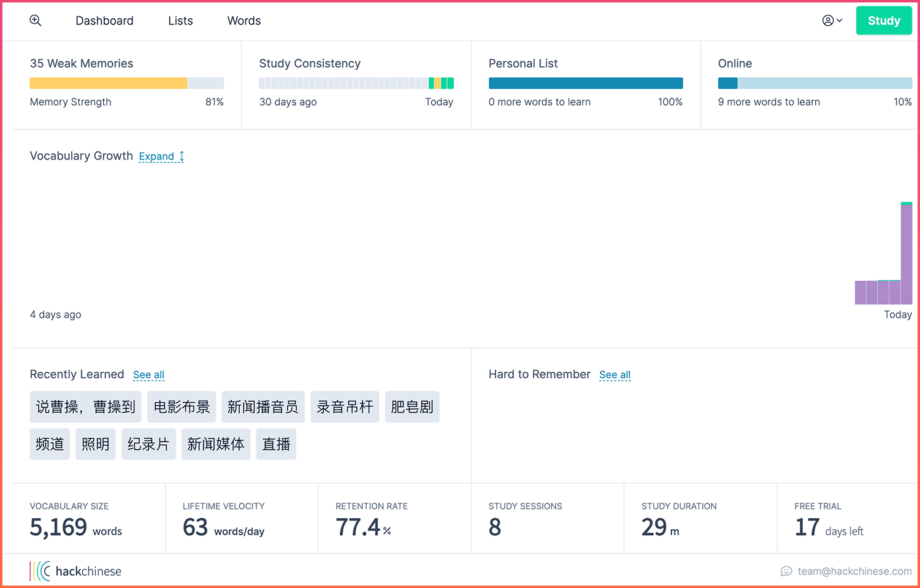The height and width of the screenshot is (588, 920).
Task: Click the magnifier search icon top left
Action: 35,20
